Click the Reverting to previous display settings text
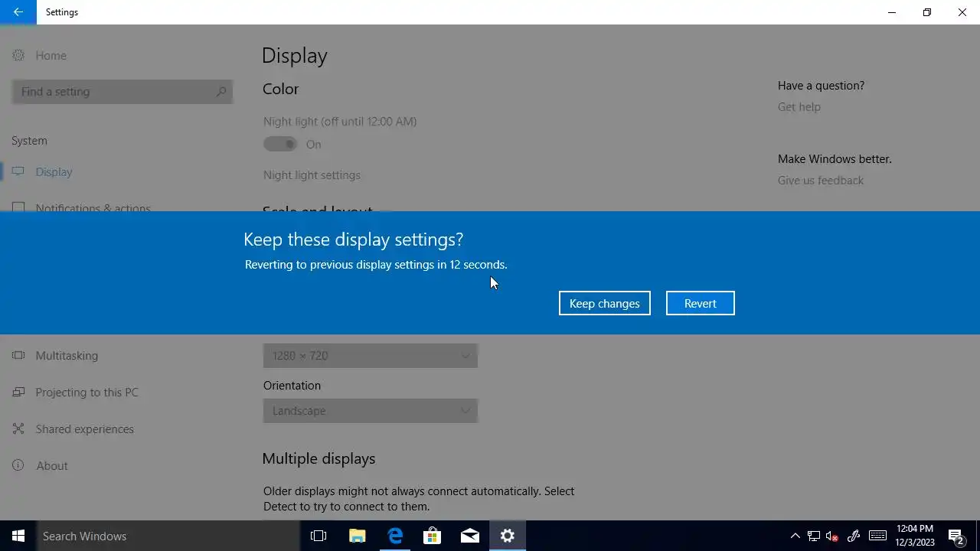The height and width of the screenshot is (551, 980). (x=376, y=265)
